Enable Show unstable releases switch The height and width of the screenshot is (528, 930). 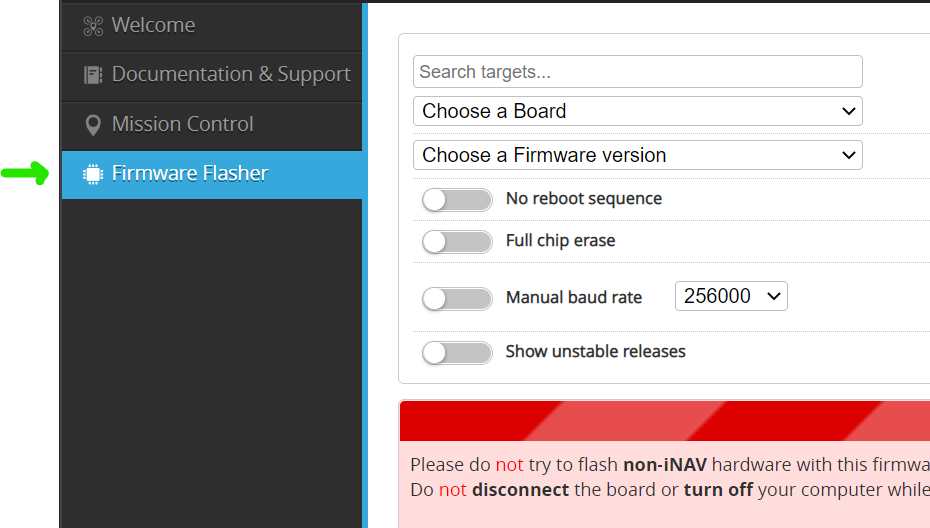(x=457, y=353)
